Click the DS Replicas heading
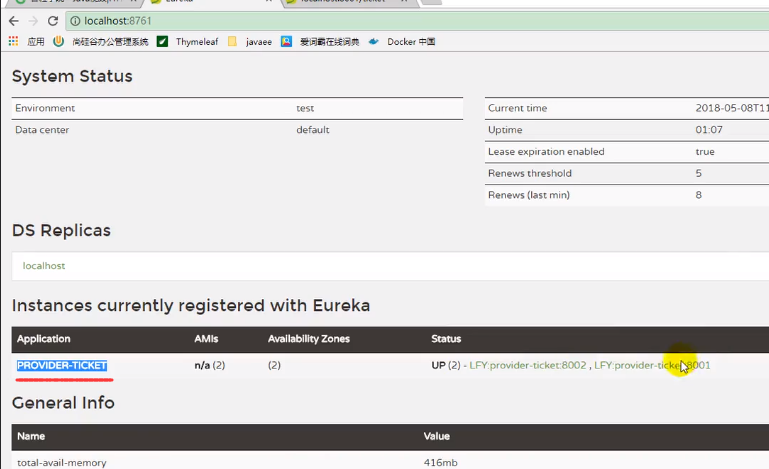769x469 pixels. pyautogui.click(x=61, y=230)
